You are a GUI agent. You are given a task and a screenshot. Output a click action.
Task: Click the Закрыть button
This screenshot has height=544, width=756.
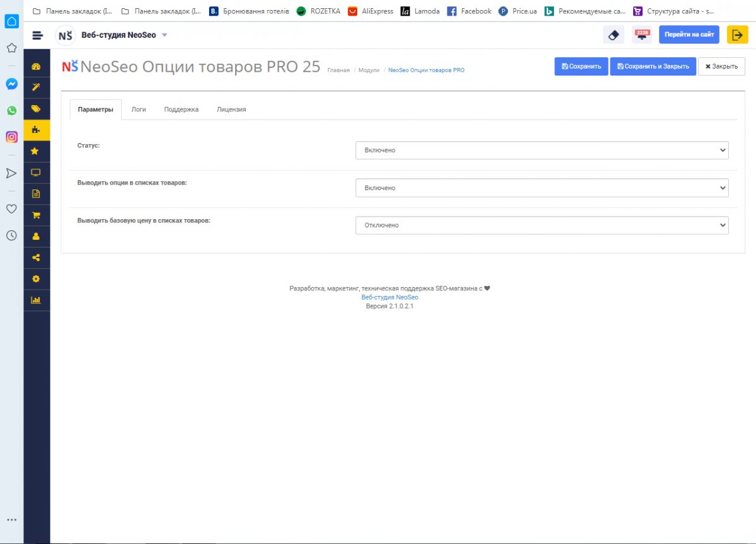tap(721, 66)
